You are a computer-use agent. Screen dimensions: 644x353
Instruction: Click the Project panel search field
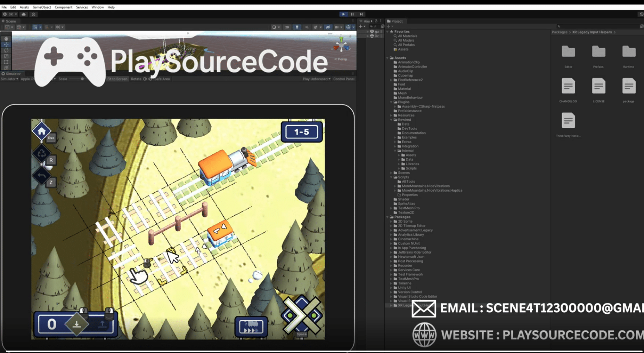pos(598,26)
